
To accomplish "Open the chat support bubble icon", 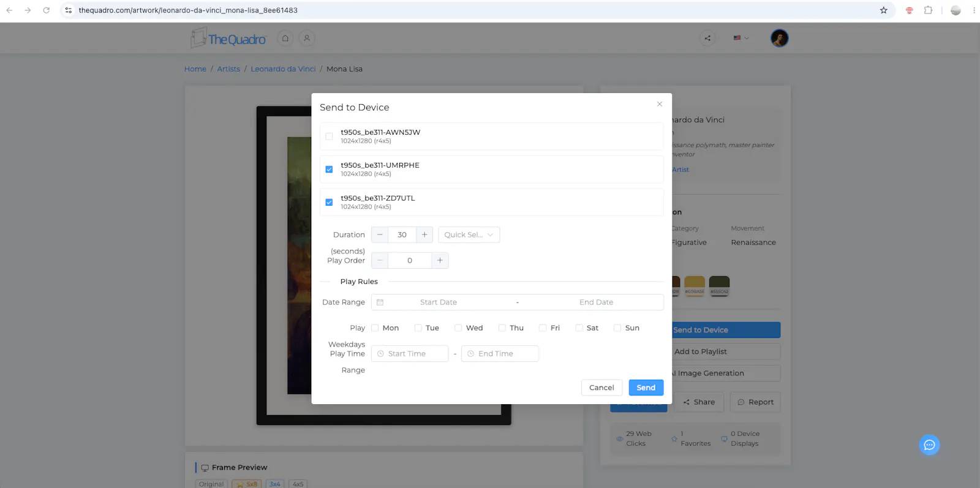I will click(929, 445).
